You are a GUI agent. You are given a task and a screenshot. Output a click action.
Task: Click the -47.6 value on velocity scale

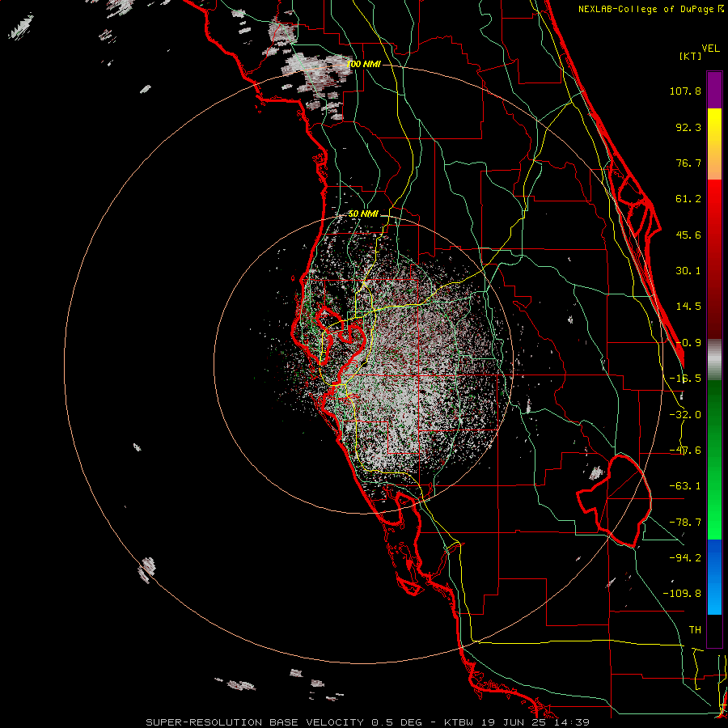685,451
